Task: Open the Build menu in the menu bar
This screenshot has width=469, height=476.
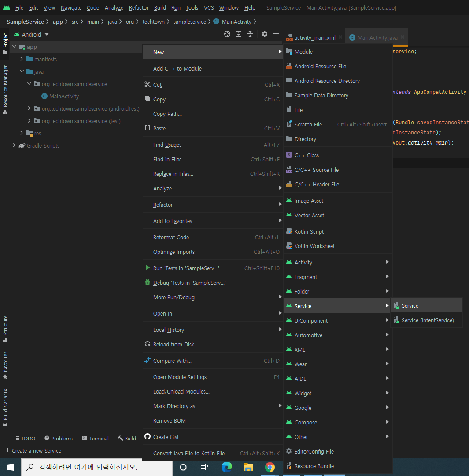Action: point(160,7)
